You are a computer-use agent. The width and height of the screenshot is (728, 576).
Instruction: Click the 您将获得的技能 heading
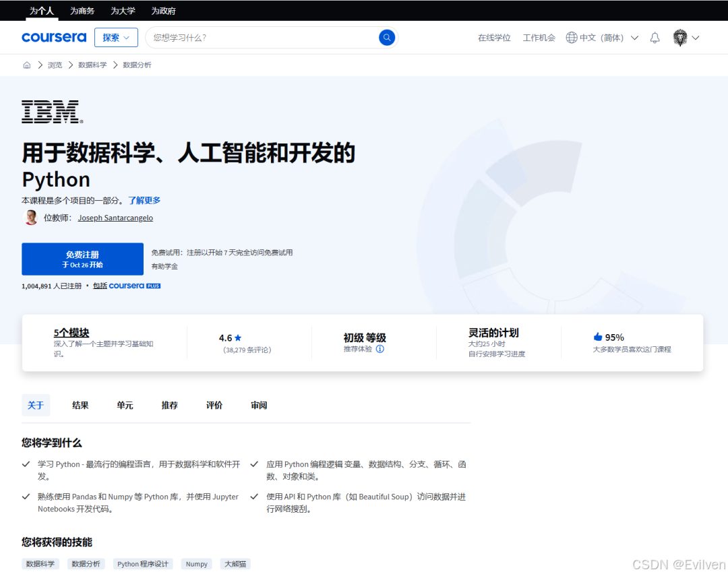pyautogui.click(x=57, y=542)
